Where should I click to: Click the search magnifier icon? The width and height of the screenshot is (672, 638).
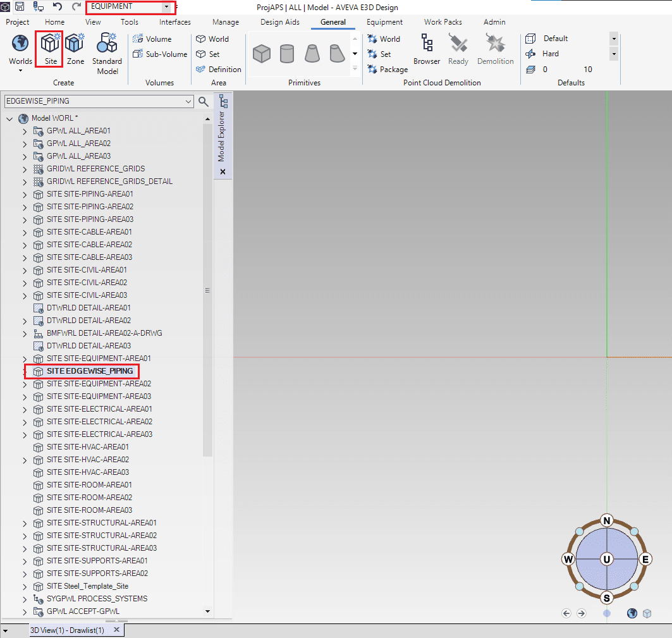[x=204, y=101]
